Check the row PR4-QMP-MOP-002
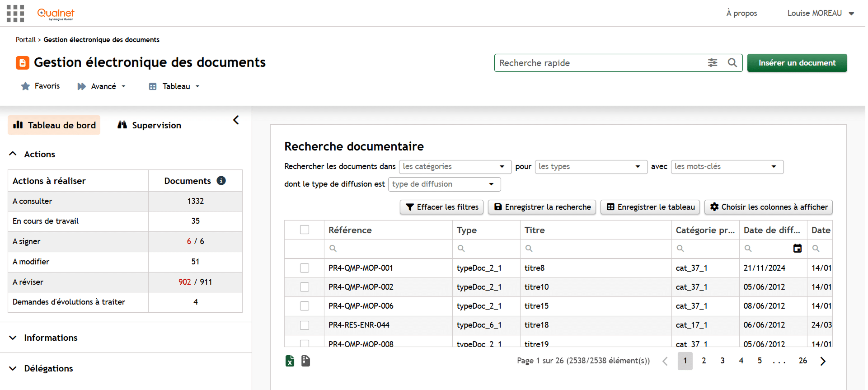868x390 pixels. [x=305, y=287]
